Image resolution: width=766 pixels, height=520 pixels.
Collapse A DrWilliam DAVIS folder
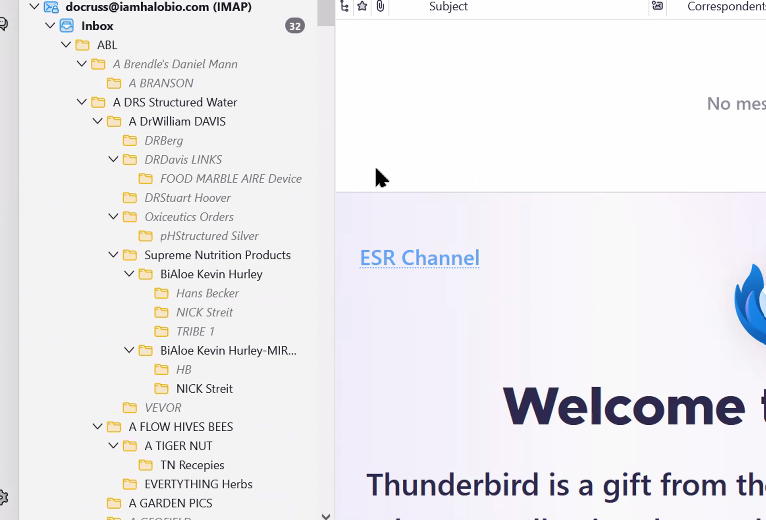98,121
